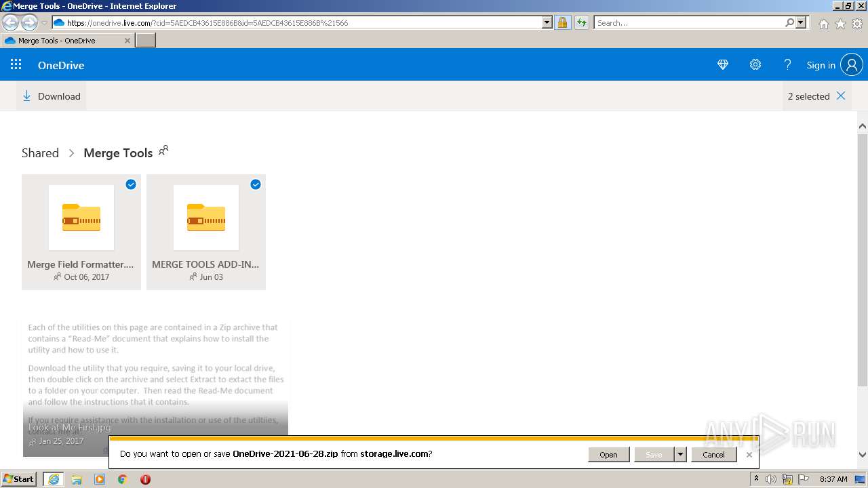Click the security lock icon
The image size is (868, 488).
tap(562, 22)
